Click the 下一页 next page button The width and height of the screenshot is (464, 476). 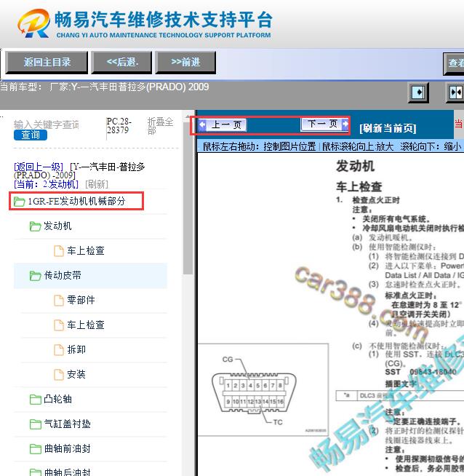click(x=325, y=124)
